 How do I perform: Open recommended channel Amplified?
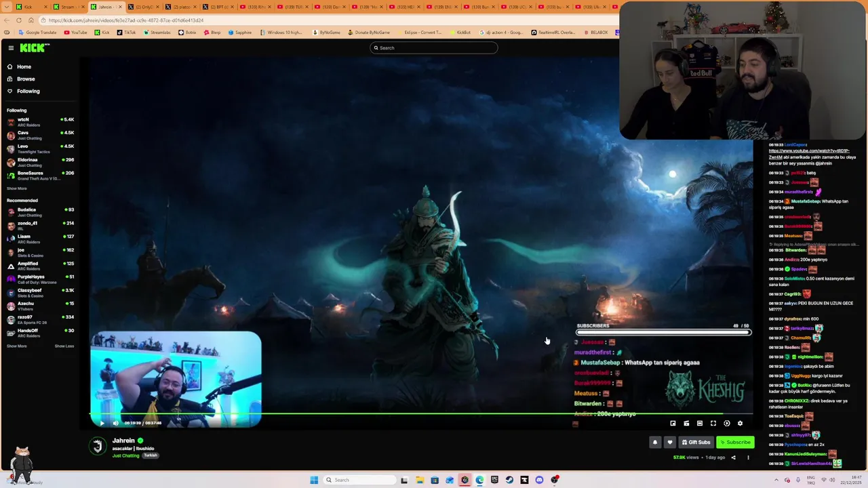coord(40,266)
